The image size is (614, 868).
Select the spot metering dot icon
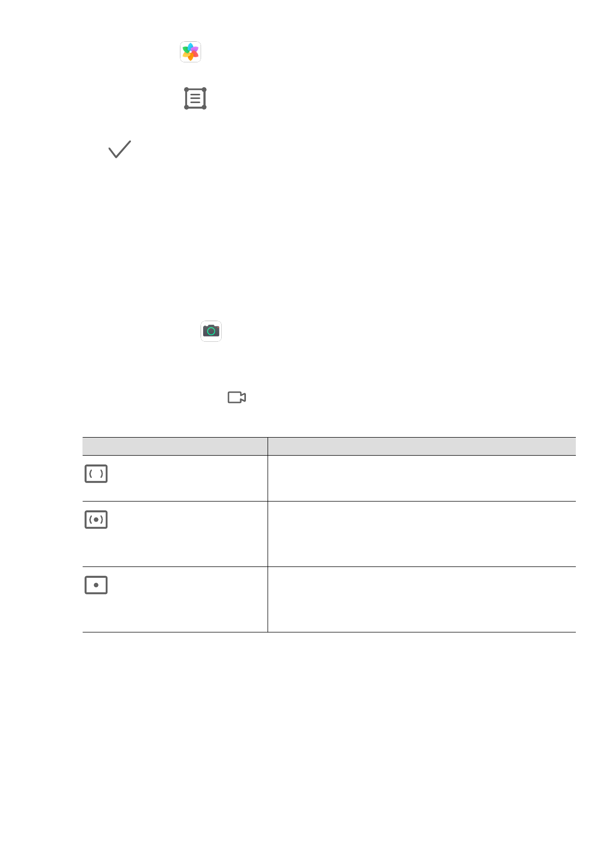coord(96,585)
